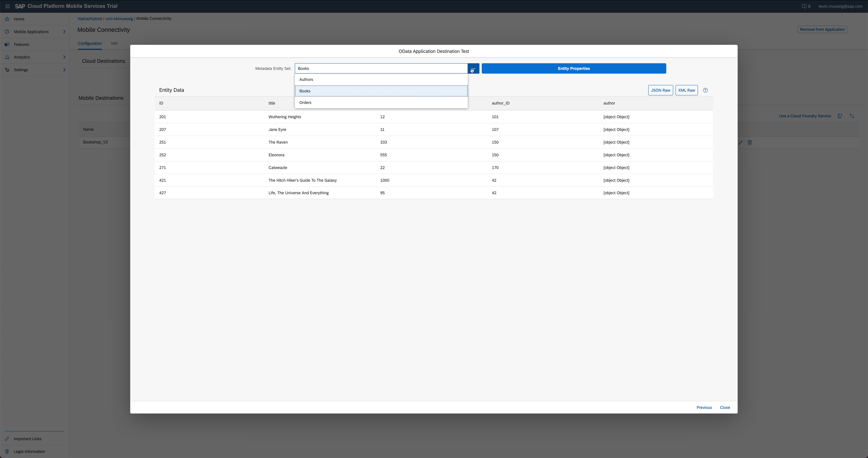This screenshot has width=868, height=458.
Task: Click the Settings gear icon
Action: (7, 70)
